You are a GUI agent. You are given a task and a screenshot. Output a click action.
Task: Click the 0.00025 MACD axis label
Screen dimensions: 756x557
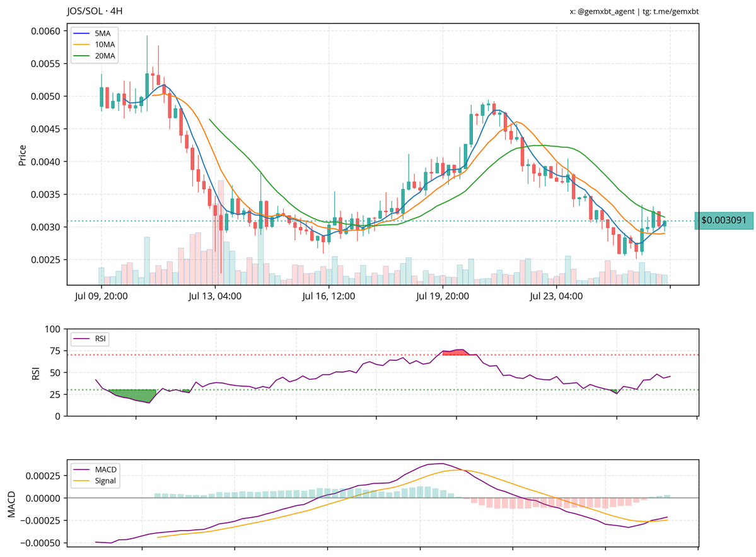[x=44, y=476]
